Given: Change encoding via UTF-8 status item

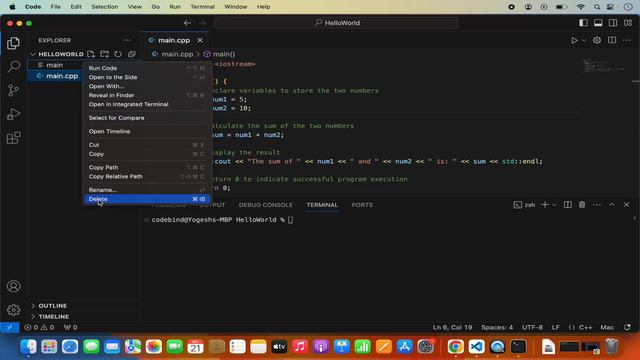Looking at the screenshot, I should (532, 327).
